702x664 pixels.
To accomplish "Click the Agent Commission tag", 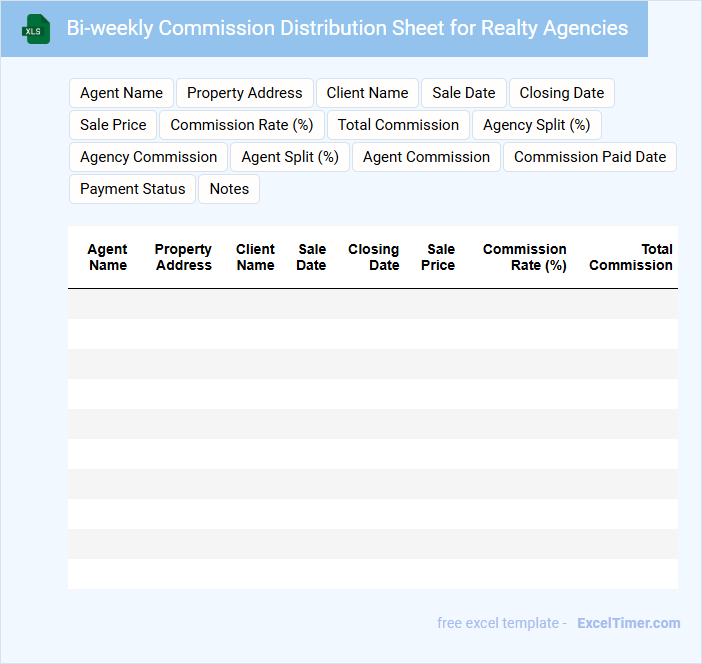I will pos(426,157).
